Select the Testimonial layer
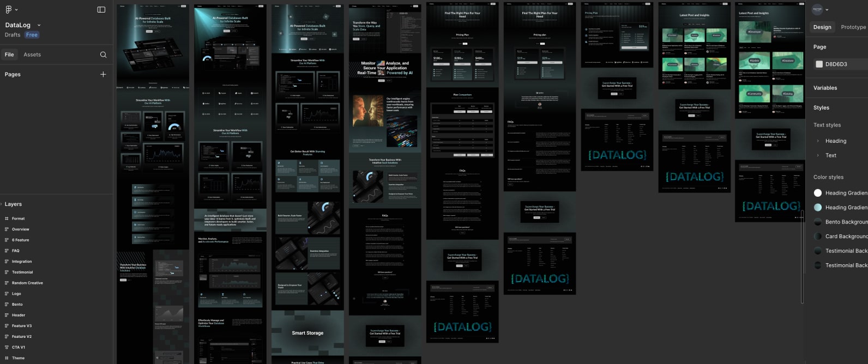 (x=22, y=272)
